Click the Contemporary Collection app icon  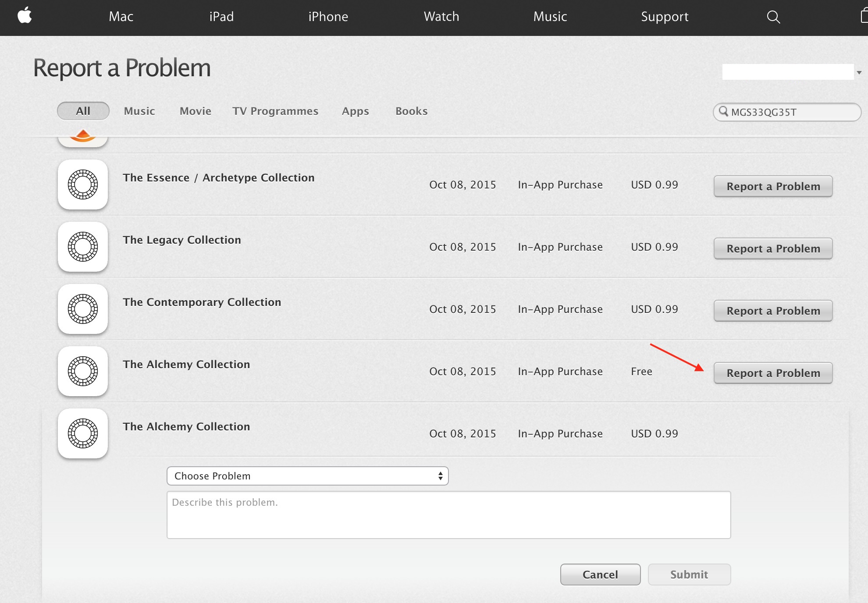(83, 309)
